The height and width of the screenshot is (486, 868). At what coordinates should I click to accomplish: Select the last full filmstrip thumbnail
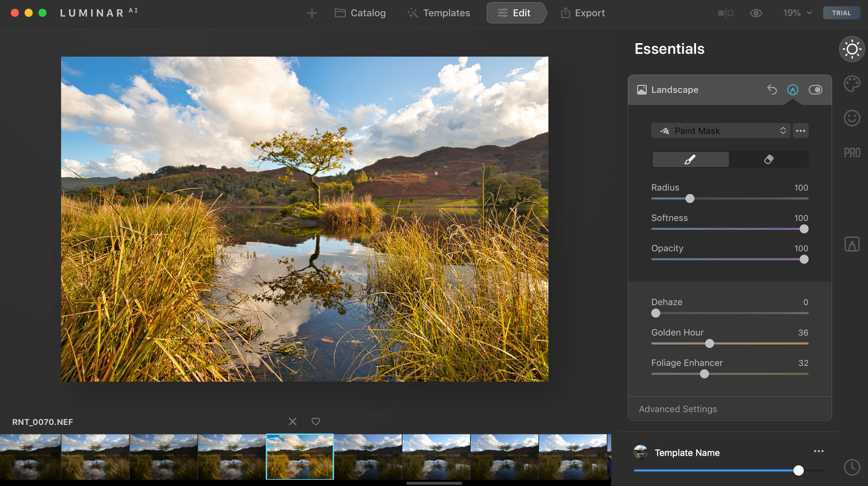(x=573, y=457)
